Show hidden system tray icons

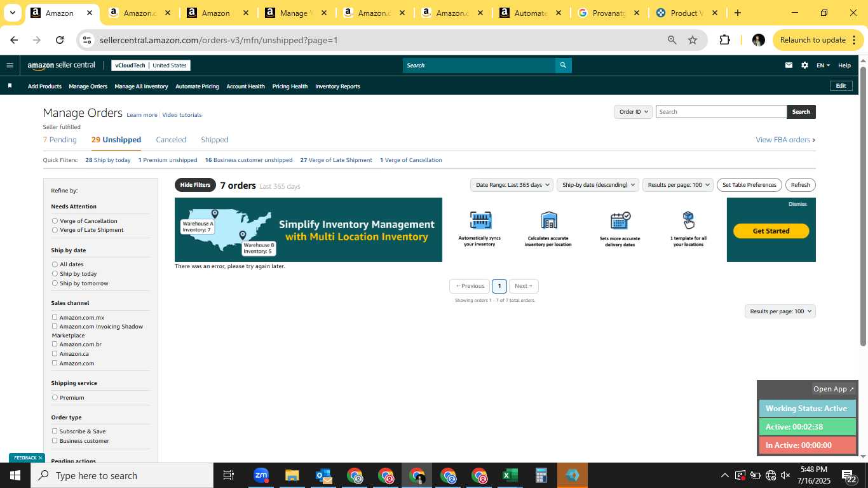coord(724,475)
